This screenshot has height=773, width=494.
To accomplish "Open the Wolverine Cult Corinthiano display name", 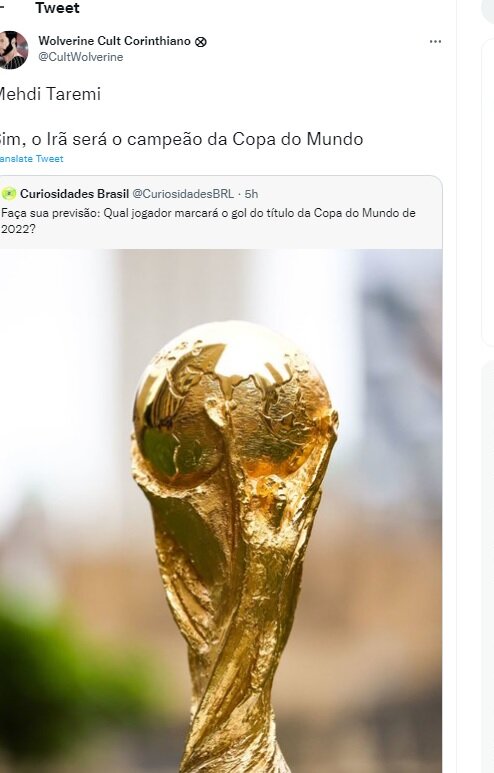I will (x=114, y=41).
